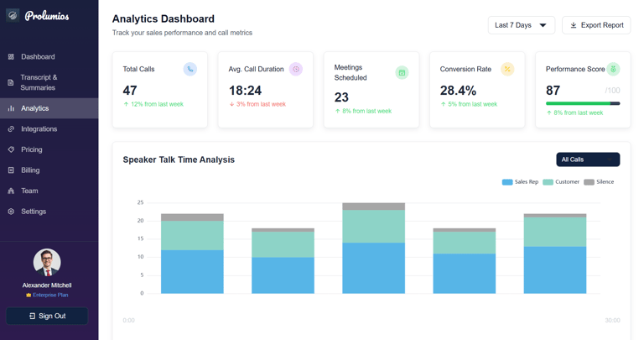Image resolution: width=644 pixels, height=340 pixels.
Task: Toggle Sales Rep series in chart legend
Action: pyautogui.click(x=520, y=181)
